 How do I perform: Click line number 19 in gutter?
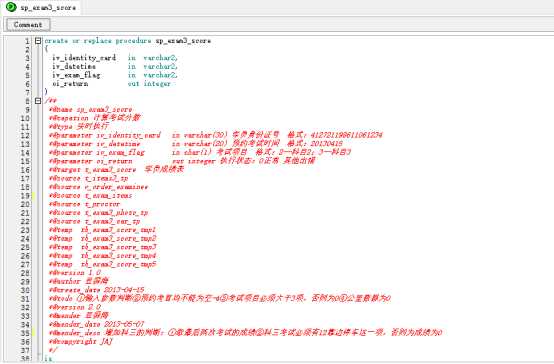(25, 196)
